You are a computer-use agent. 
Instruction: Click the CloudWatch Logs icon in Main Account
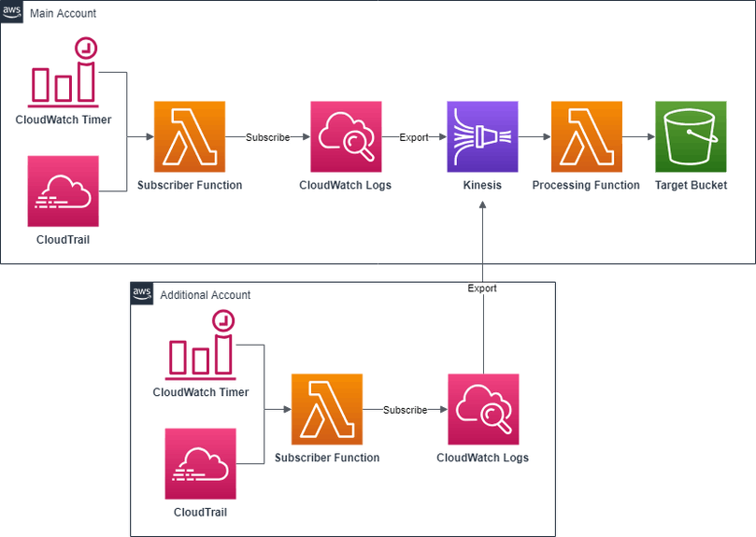pyautogui.click(x=346, y=137)
